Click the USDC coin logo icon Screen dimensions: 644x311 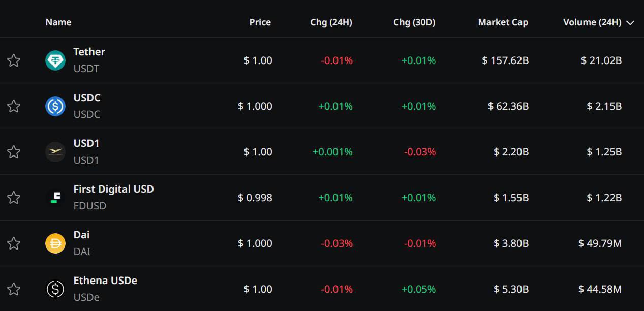pyautogui.click(x=55, y=106)
